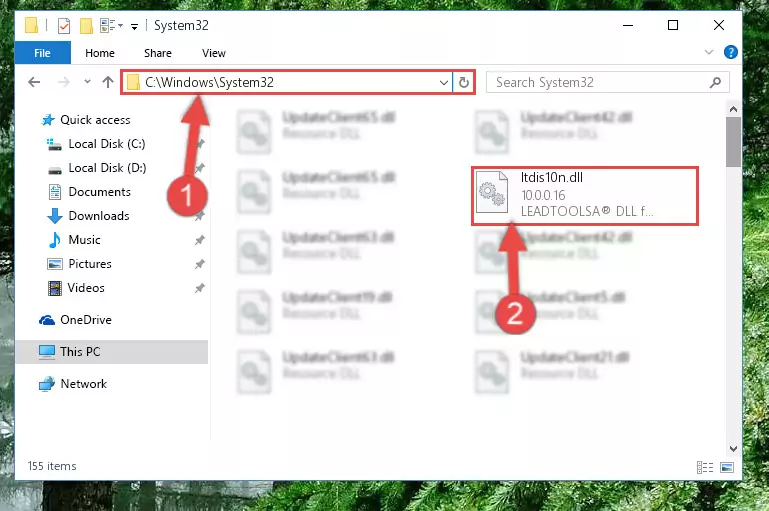769x511 pixels.
Task: Open Local Disk (C:) in sidebar
Action: [x=106, y=144]
